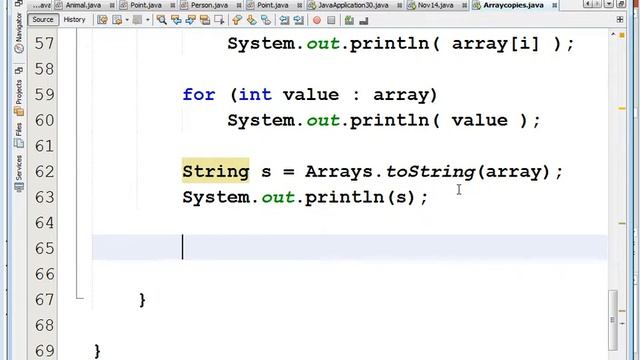Open the Files side panel
The image size is (640, 360).
point(19,135)
